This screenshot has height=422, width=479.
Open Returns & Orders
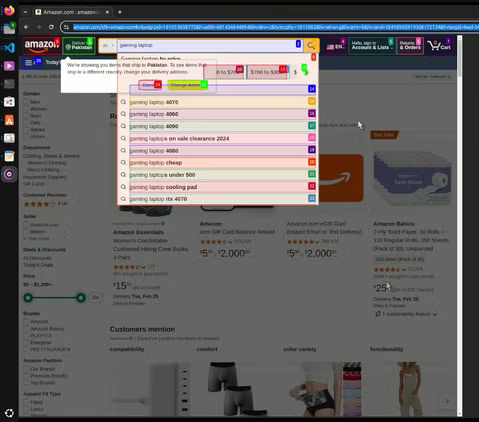click(x=410, y=45)
